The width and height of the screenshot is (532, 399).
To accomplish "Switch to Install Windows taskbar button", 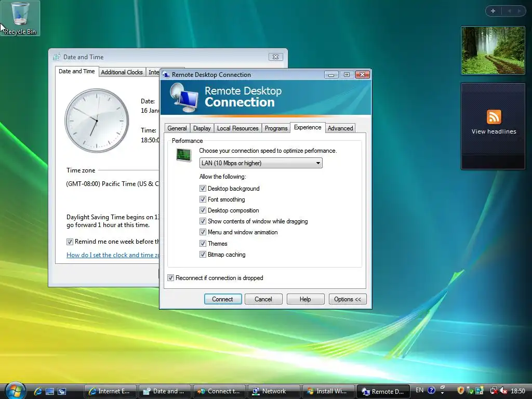I will [x=328, y=391].
